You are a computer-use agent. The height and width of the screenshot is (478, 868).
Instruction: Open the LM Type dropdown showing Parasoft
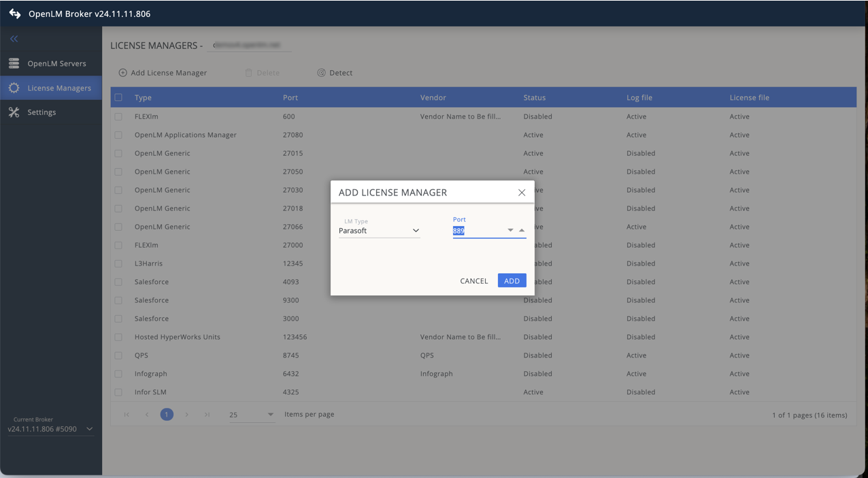(x=416, y=230)
